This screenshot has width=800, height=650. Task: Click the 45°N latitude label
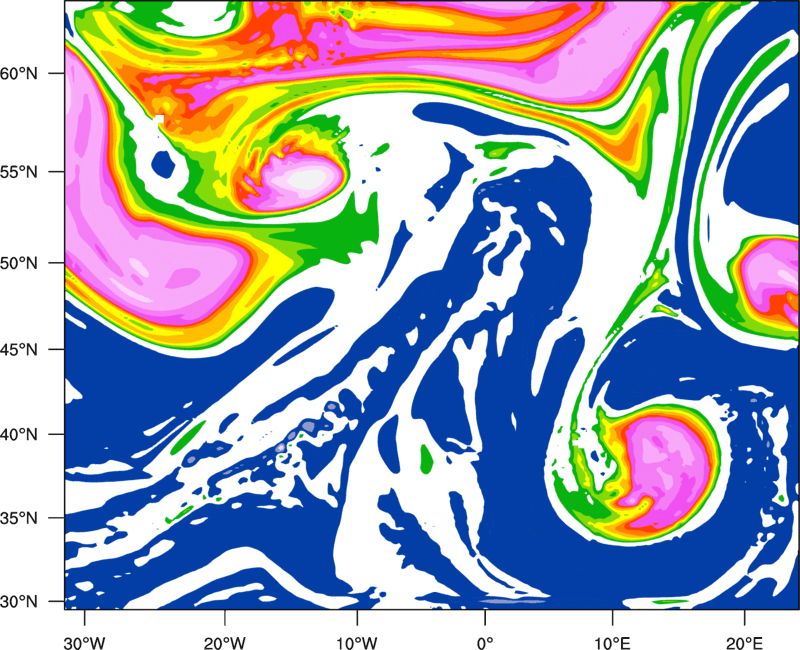[x=19, y=349]
